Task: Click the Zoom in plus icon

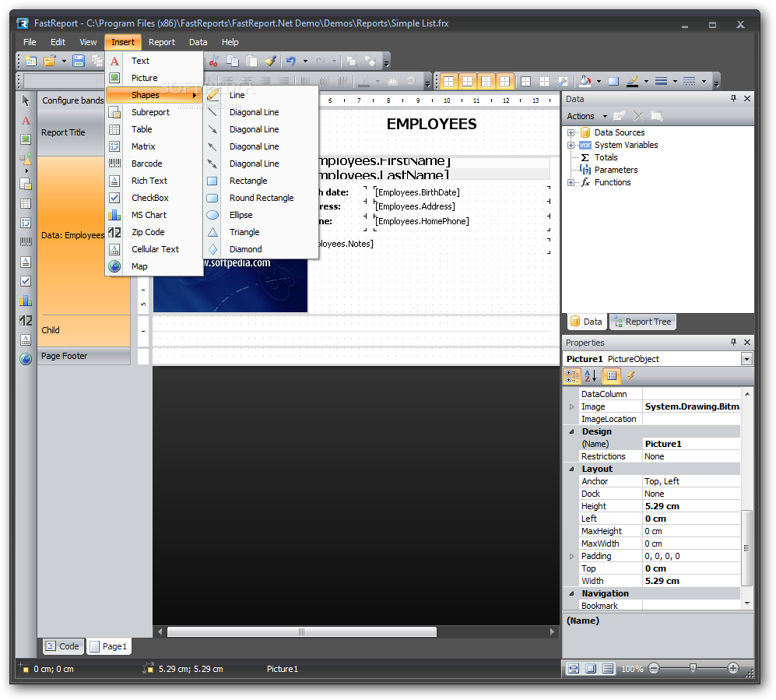Action: pyautogui.click(x=733, y=668)
